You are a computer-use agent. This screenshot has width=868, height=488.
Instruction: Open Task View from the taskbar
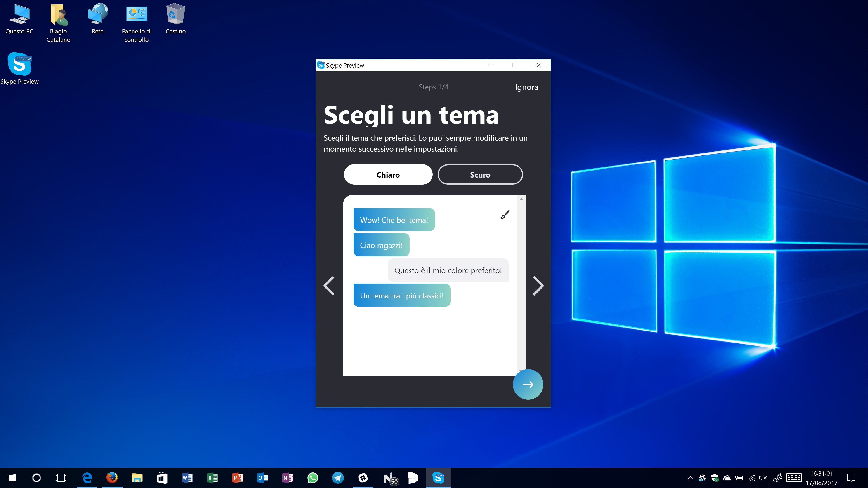(x=61, y=478)
